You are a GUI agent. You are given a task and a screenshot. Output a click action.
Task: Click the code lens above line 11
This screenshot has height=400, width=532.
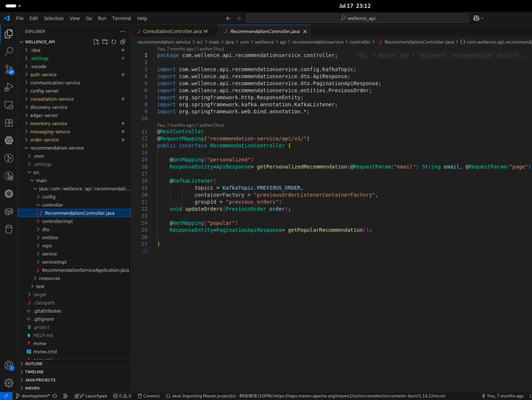[x=190, y=125]
